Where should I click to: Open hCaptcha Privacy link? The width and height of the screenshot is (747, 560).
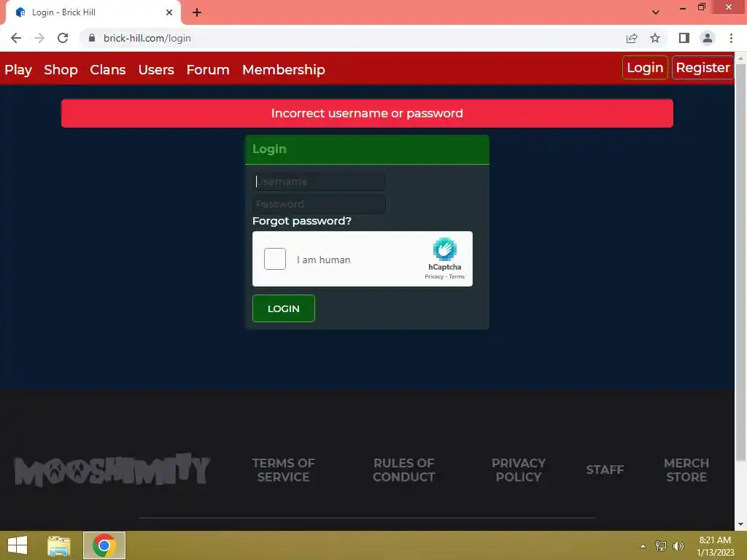433,276
